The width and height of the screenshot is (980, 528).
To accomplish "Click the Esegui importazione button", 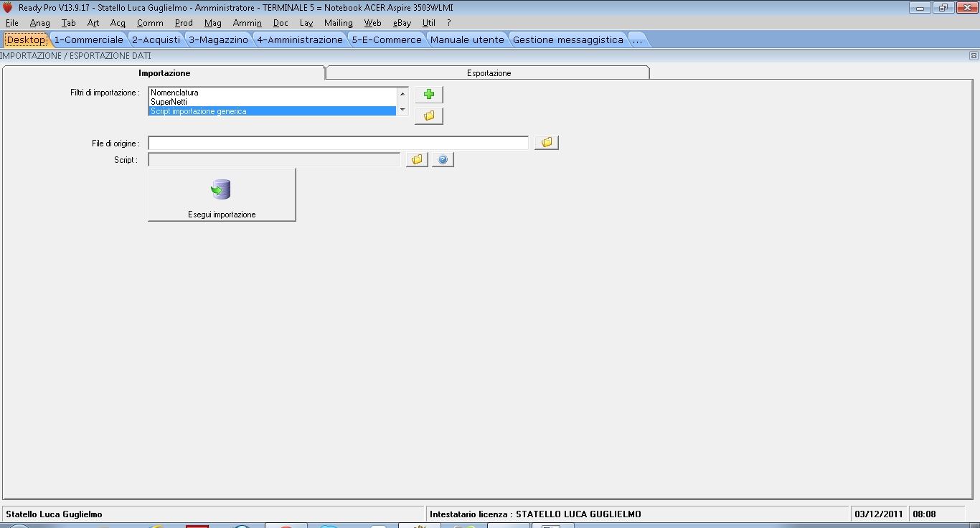I will coord(222,194).
